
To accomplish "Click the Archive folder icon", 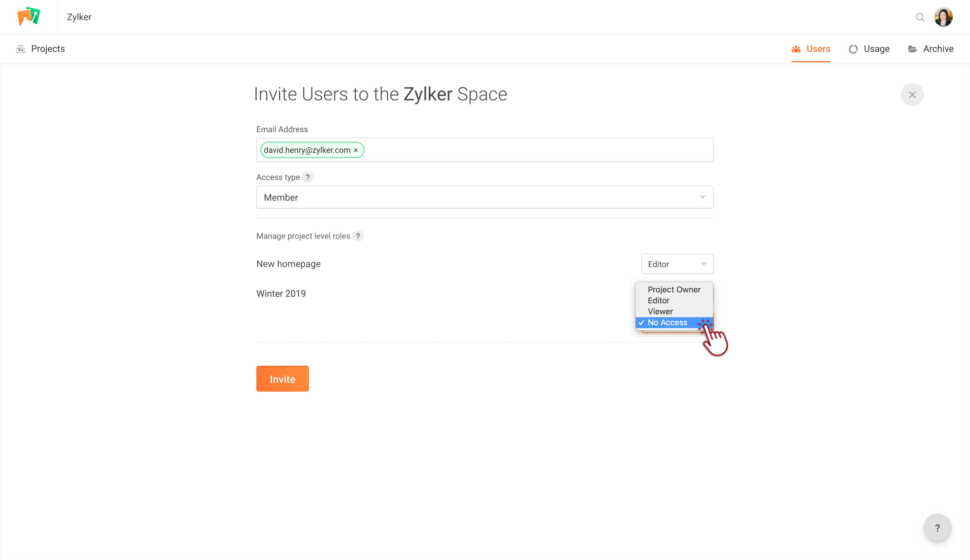I will (912, 49).
